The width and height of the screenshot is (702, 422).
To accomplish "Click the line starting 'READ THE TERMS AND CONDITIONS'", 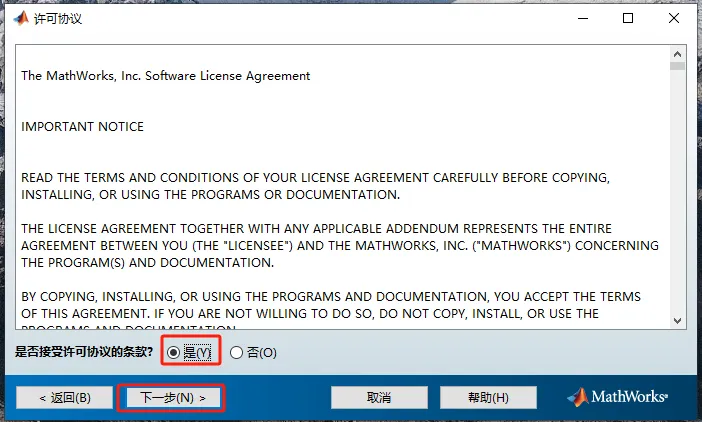I will (x=315, y=178).
